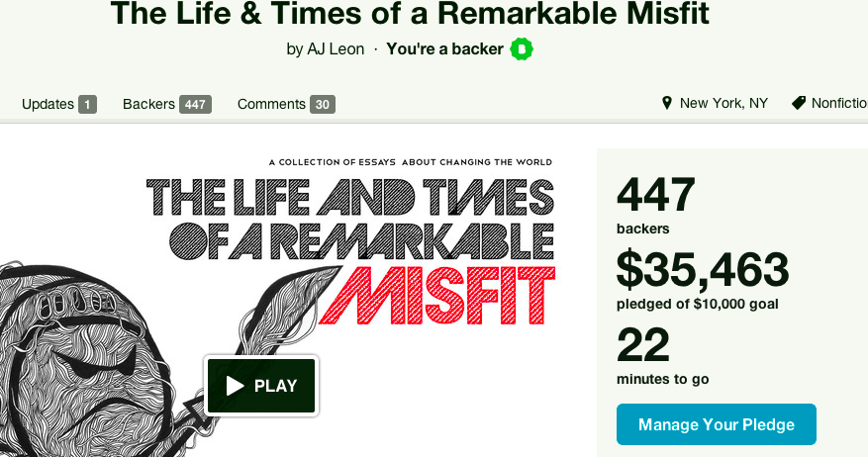
Task: Click the Backers count badge in tab bar
Action: pos(195,104)
